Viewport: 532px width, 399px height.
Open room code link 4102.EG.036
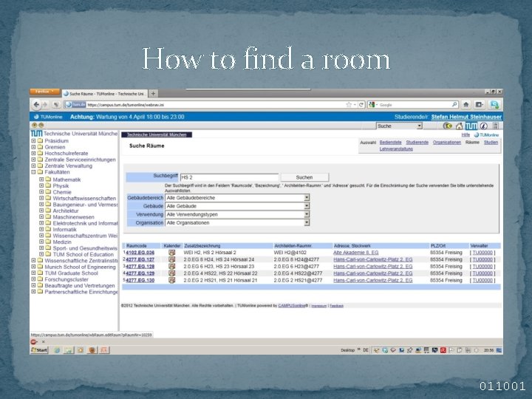(140, 253)
